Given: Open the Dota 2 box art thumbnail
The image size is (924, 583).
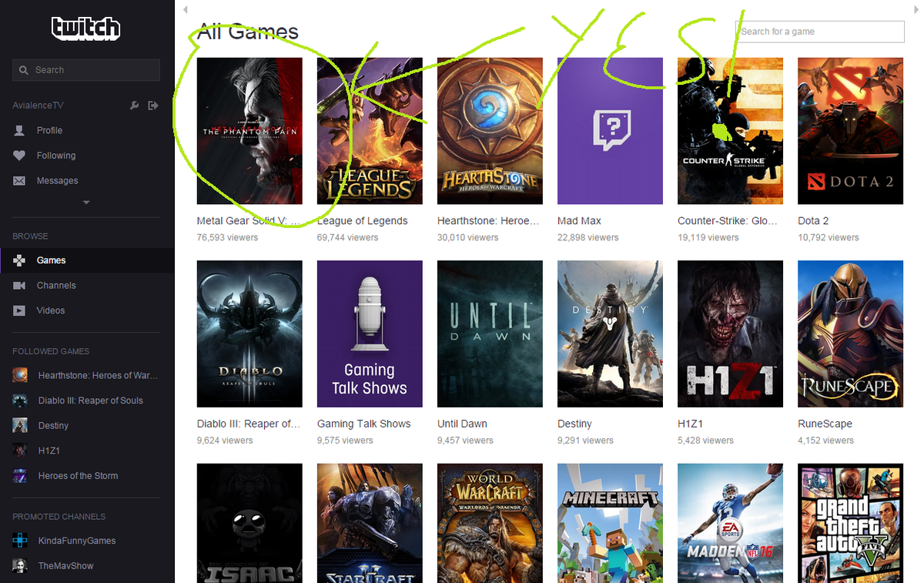Looking at the screenshot, I should click(x=850, y=131).
